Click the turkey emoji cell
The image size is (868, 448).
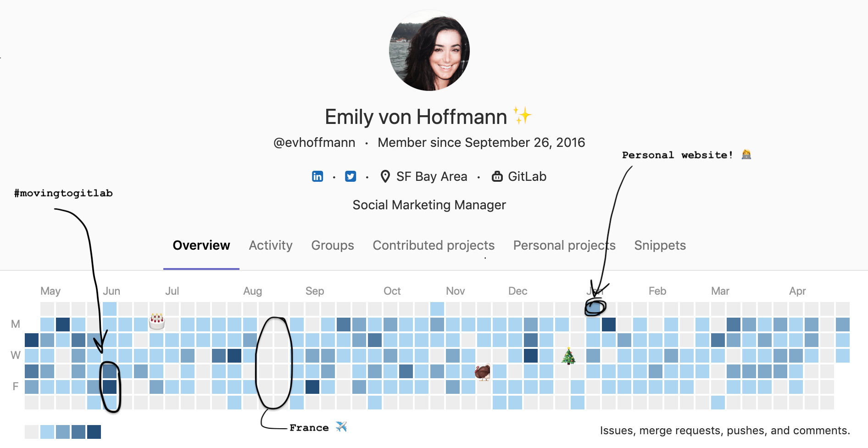(x=483, y=372)
